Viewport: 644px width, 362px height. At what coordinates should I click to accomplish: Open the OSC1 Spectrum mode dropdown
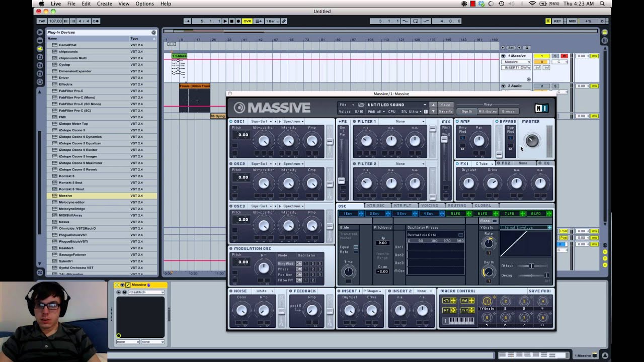293,121
